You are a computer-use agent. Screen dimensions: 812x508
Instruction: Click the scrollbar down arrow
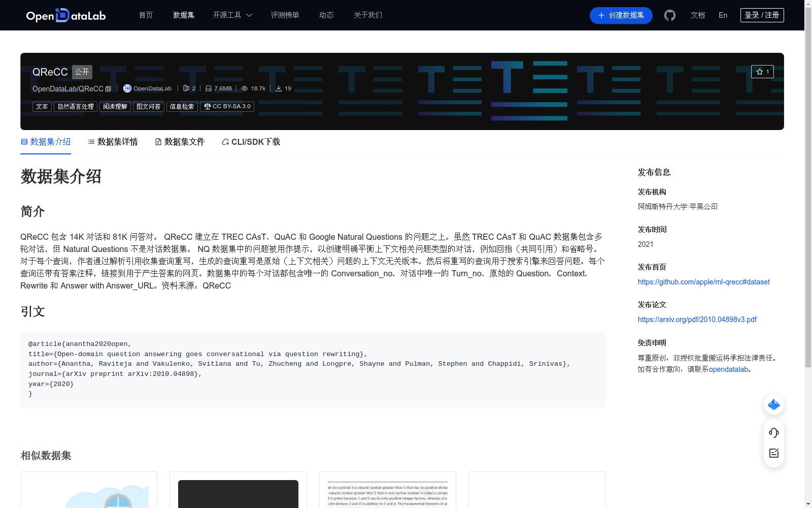(808, 504)
